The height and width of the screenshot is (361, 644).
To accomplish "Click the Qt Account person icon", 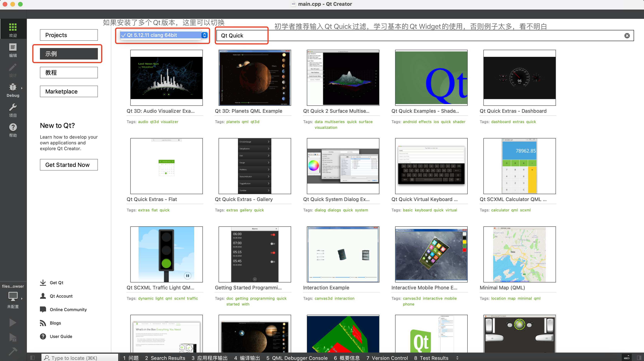I will coord(43,296).
